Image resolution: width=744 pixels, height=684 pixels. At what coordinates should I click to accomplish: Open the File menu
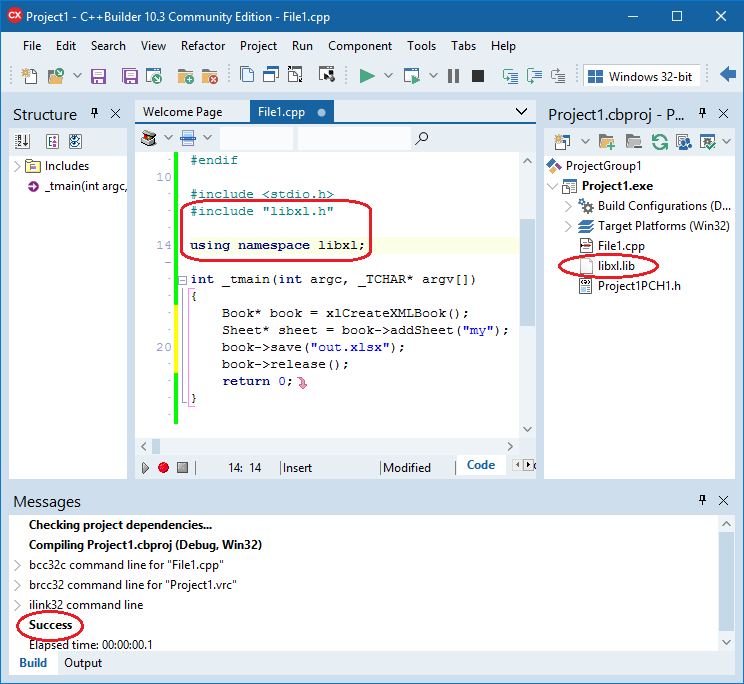(32, 46)
